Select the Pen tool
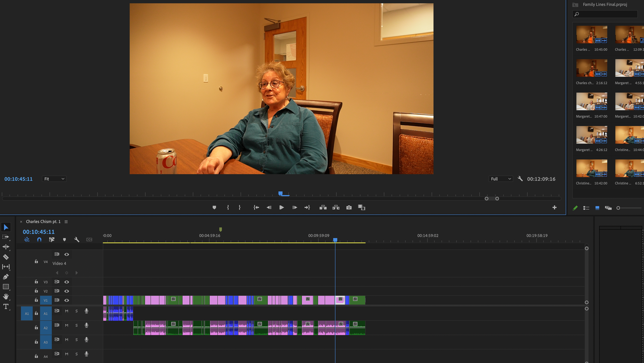Image resolution: width=644 pixels, height=363 pixels. coord(6,277)
